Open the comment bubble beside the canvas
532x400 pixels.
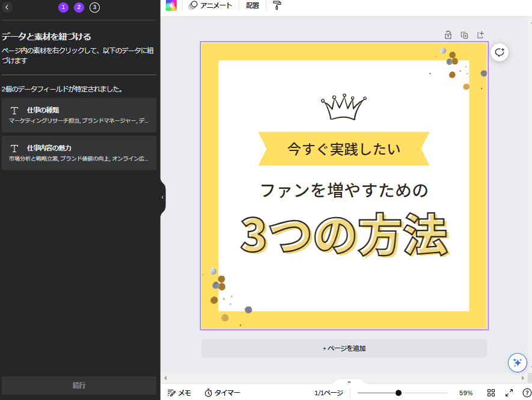tap(500, 52)
